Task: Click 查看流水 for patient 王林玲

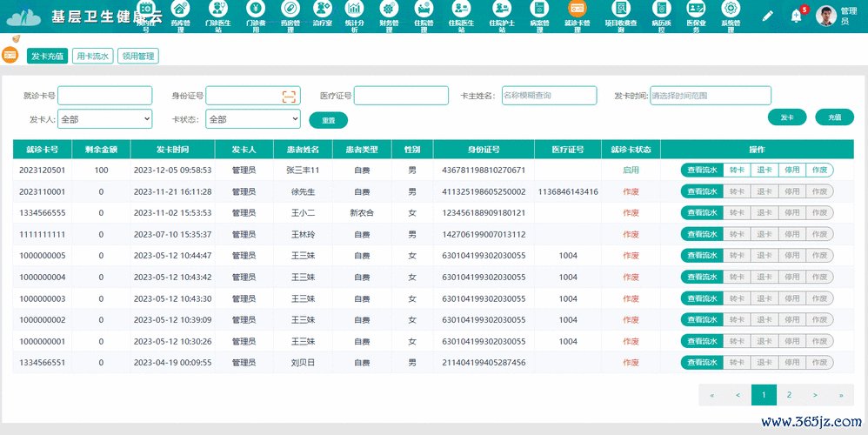Action: 702,234
